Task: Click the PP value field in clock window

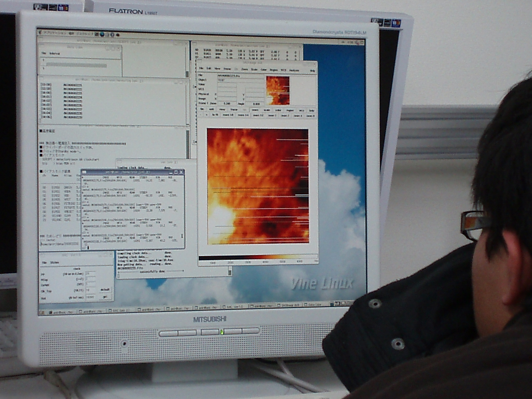Action: pyautogui.click(x=90, y=274)
